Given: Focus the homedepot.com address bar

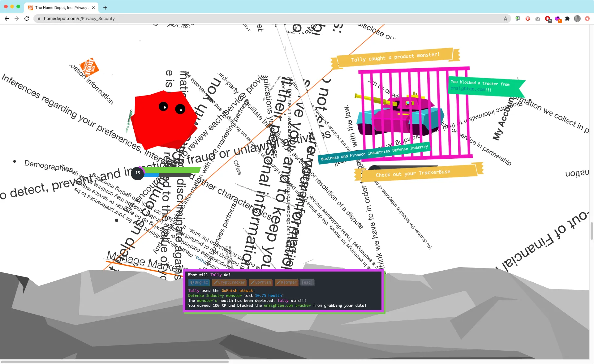Looking at the screenshot, I should click(x=272, y=19).
